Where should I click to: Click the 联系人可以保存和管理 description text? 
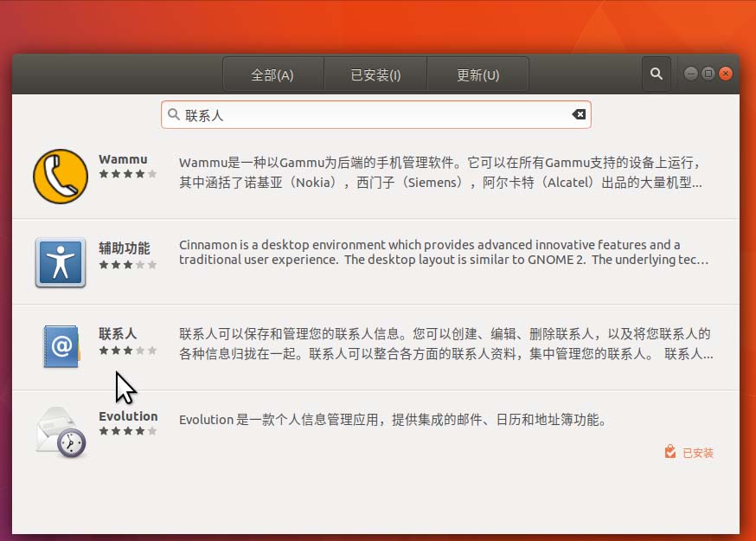(x=446, y=344)
